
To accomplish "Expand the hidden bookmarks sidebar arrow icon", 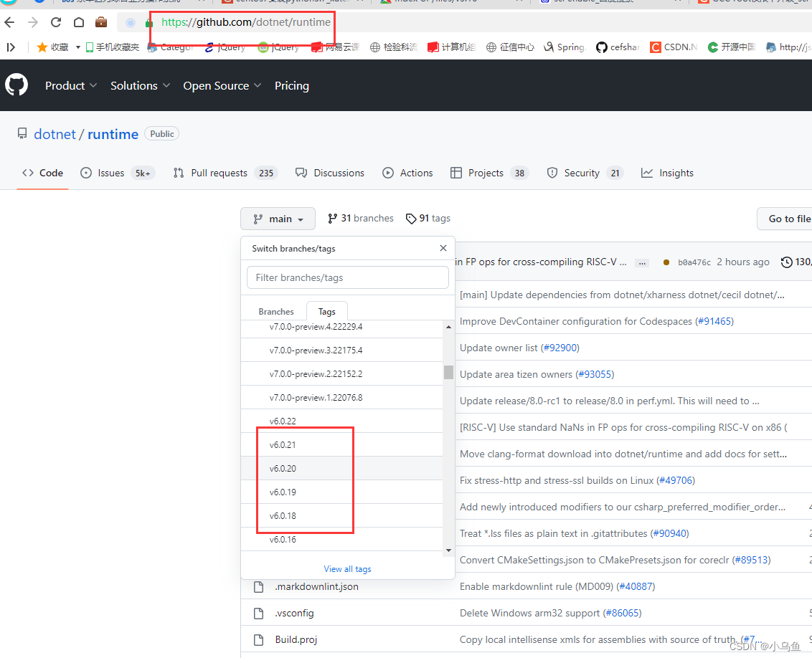I will coord(10,47).
